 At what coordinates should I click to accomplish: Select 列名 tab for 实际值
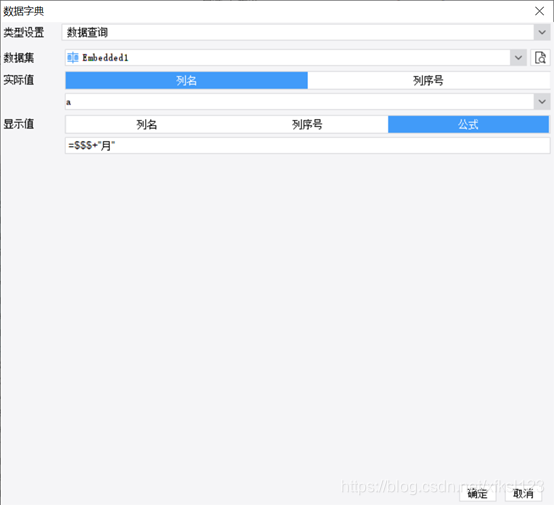click(187, 81)
